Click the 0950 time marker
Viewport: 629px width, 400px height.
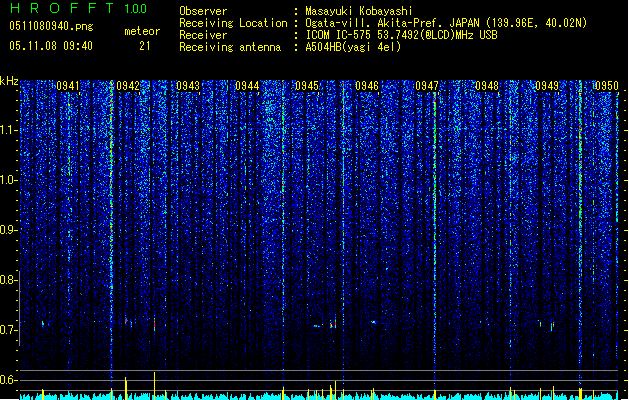click(x=607, y=86)
